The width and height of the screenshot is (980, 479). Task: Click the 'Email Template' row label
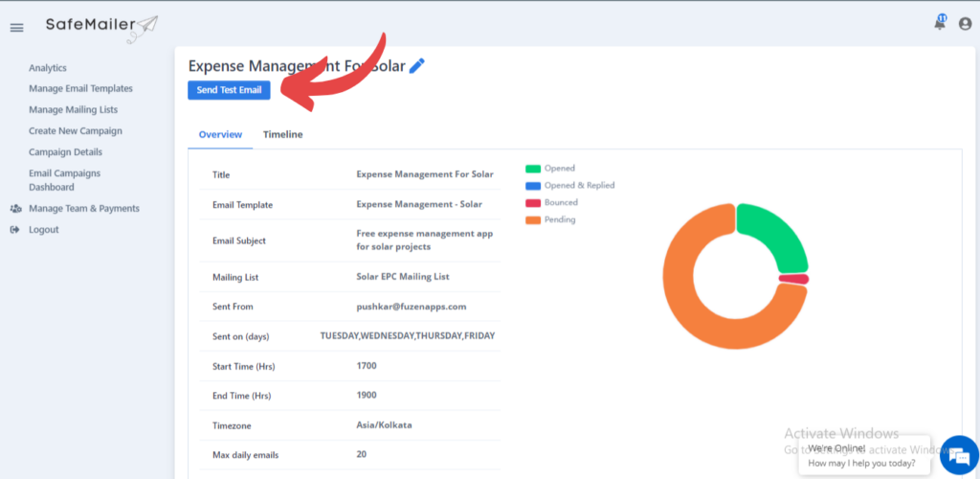(242, 205)
